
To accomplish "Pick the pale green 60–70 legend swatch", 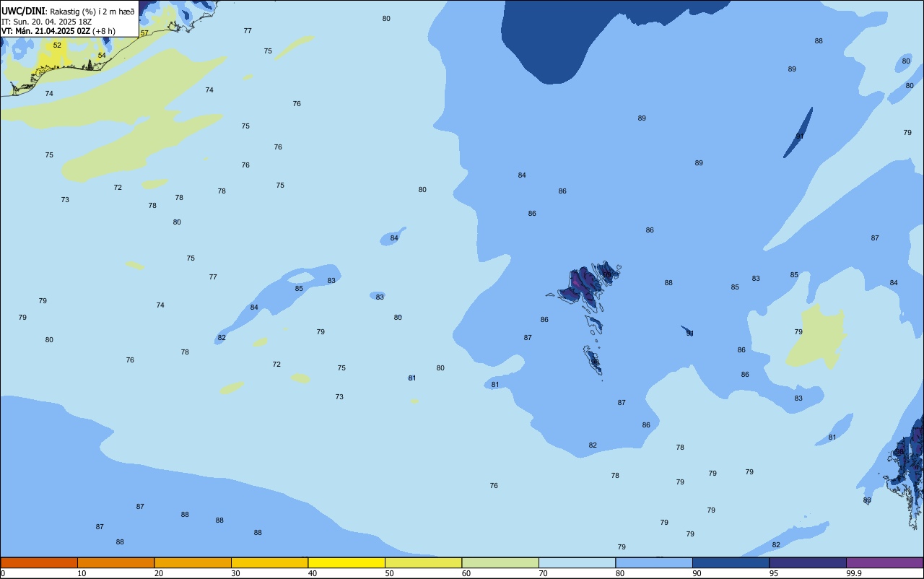I will pyautogui.click(x=500, y=562).
